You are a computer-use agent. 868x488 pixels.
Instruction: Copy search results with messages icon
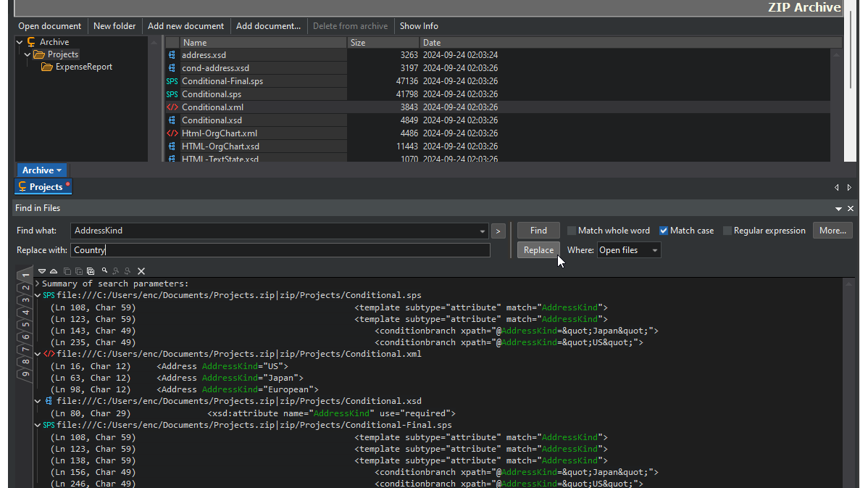tap(90, 270)
